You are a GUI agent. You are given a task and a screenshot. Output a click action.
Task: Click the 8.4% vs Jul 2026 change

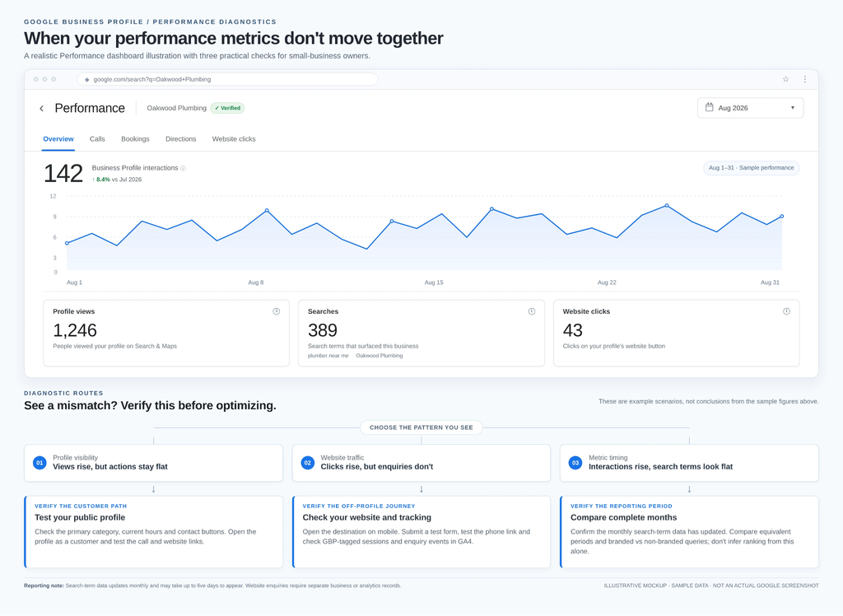[x=117, y=180]
